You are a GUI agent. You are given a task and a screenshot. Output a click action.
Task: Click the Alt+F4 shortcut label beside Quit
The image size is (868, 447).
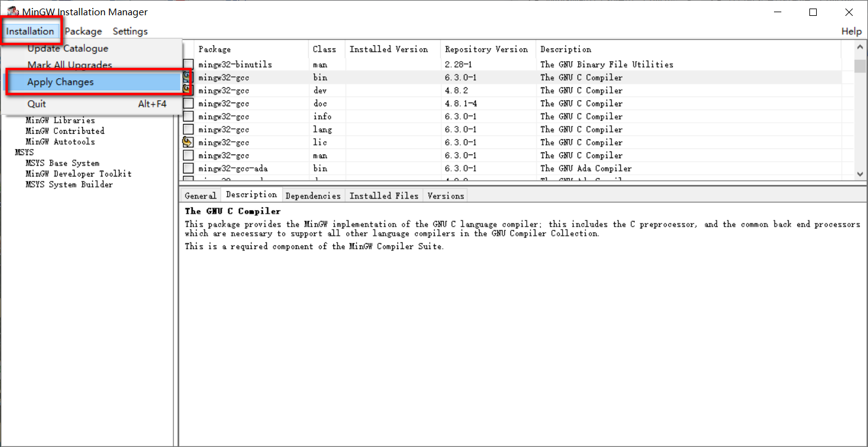[x=152, y=104]
